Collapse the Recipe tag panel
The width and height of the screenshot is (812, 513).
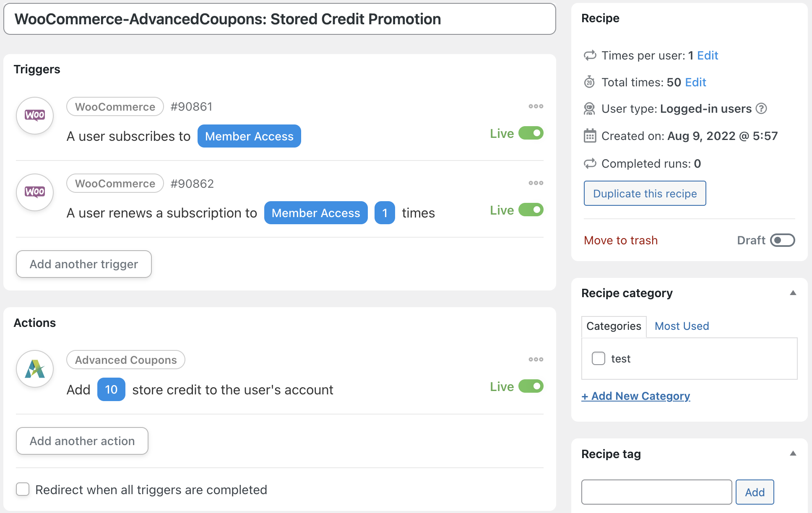point(793,453)
